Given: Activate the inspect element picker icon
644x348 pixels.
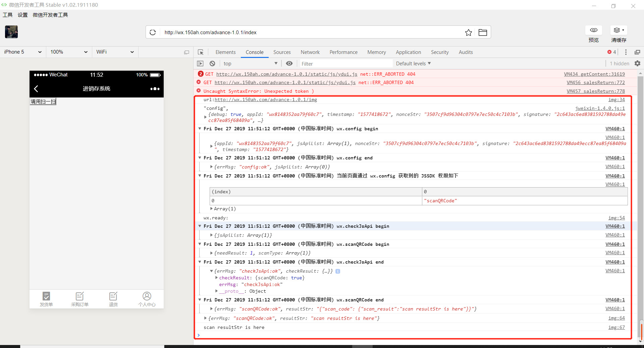Looking at the screenshot, I should (201, 52).
